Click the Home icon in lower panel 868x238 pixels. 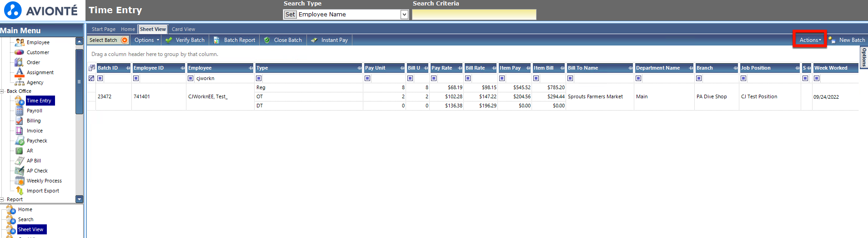11,210
